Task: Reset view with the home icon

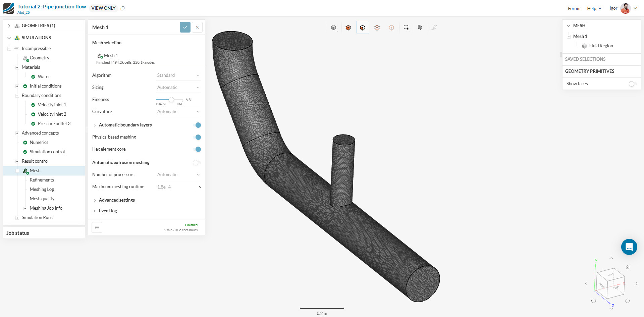Action: click(628, 267)
